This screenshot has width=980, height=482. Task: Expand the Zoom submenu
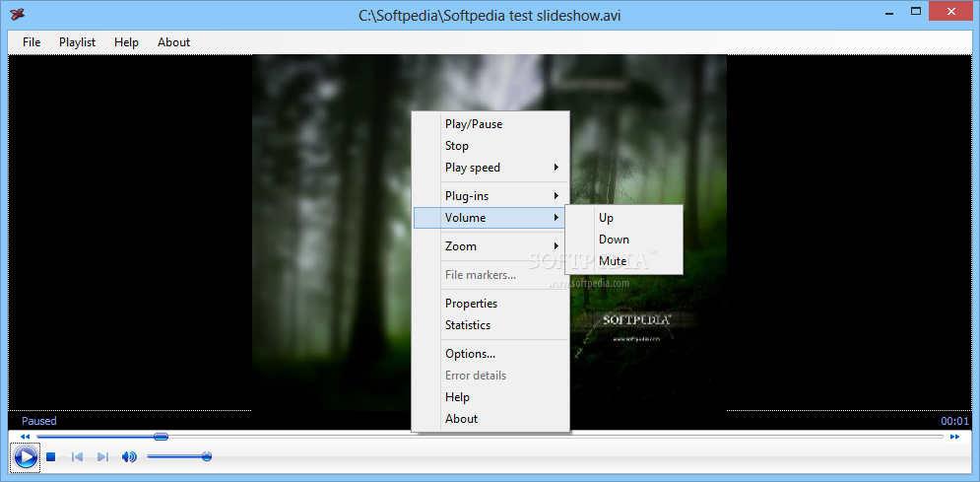(490, 245)
